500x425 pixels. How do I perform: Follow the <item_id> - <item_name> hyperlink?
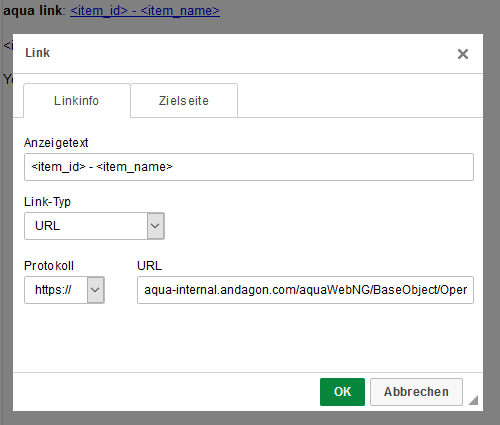point(145,11)
